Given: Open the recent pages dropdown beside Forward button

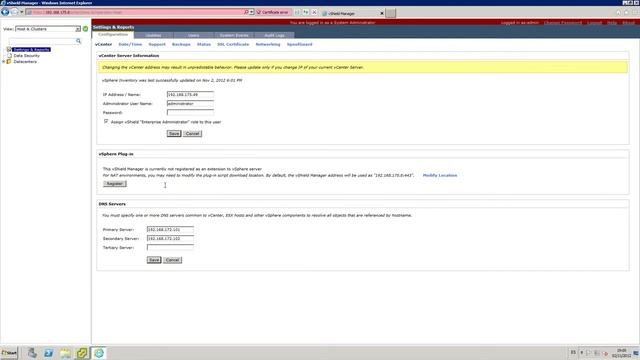Looking at the screenshot, I should click(x=22, y=12).
